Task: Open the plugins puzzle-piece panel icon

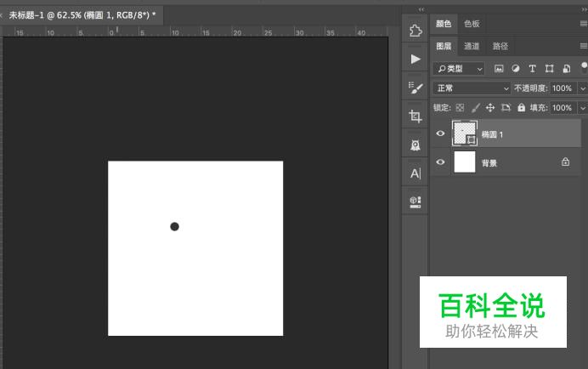Action: (x=416, y=31)
